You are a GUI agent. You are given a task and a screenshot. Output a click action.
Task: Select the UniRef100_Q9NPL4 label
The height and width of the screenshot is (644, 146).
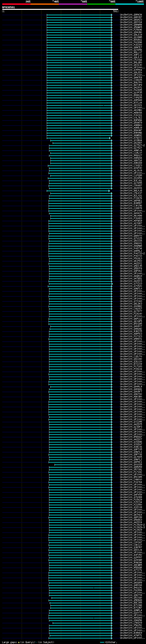tap(131, 610)
